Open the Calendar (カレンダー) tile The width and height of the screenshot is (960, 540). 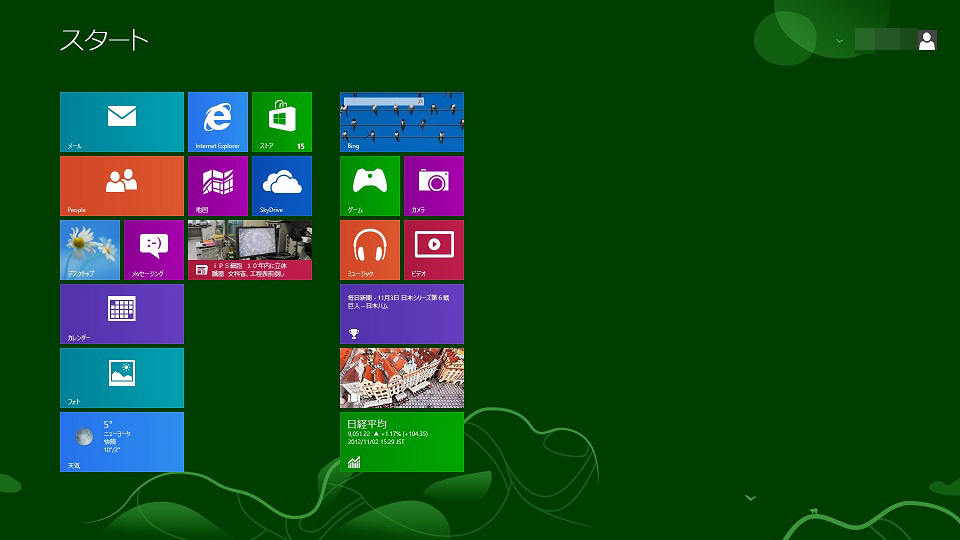click(122, 314)
